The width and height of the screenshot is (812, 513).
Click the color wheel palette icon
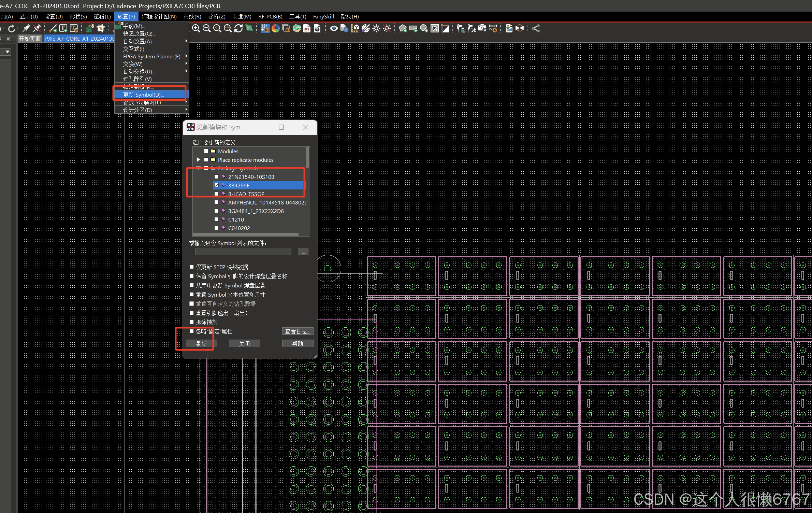[276, 29]
